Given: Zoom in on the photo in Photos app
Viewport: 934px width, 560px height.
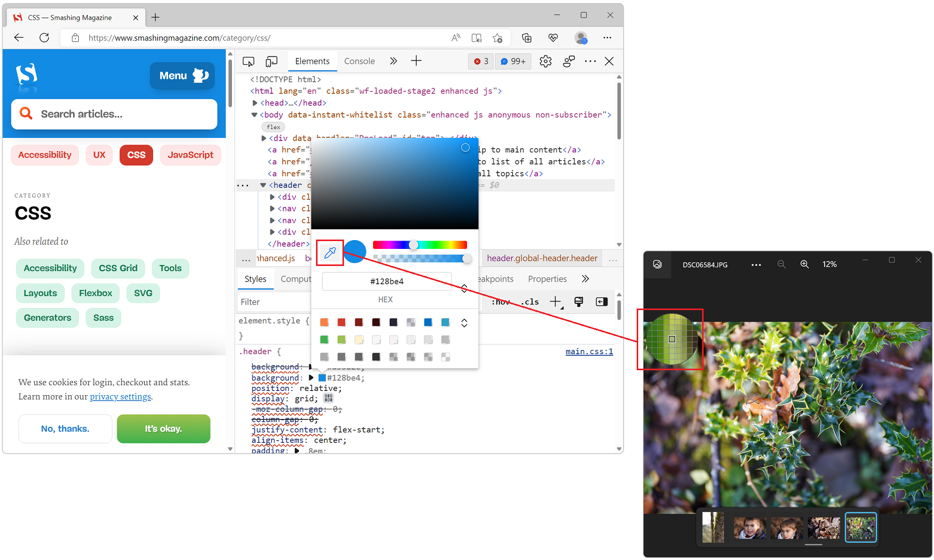Looking at the screenshot, I should click(805, 264).
